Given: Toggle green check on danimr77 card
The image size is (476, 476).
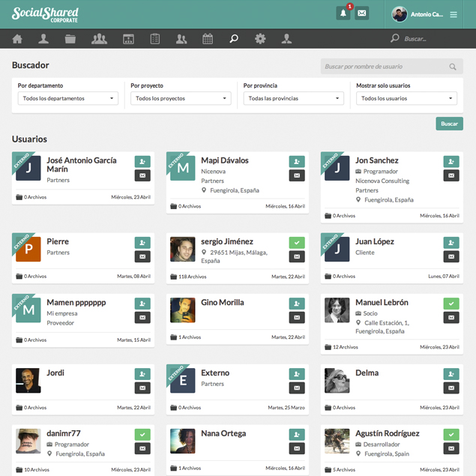Looking at the screenshot, I should (142, 435).
